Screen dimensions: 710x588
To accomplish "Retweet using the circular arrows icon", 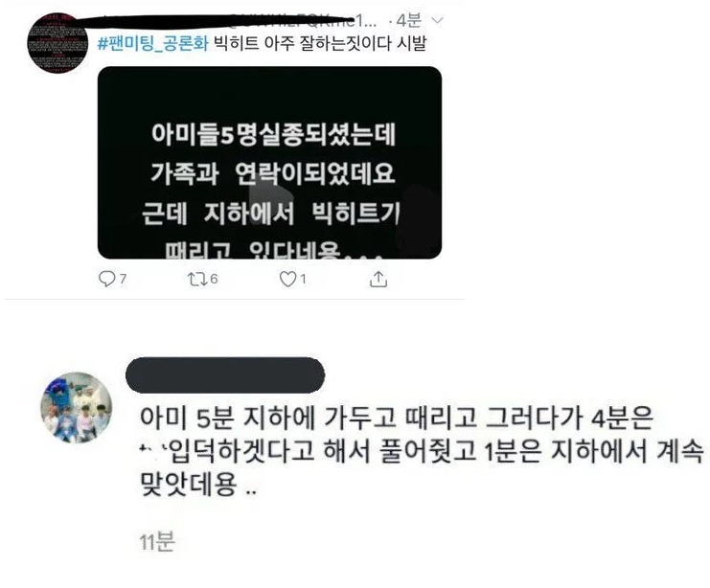I will point(197,280).
